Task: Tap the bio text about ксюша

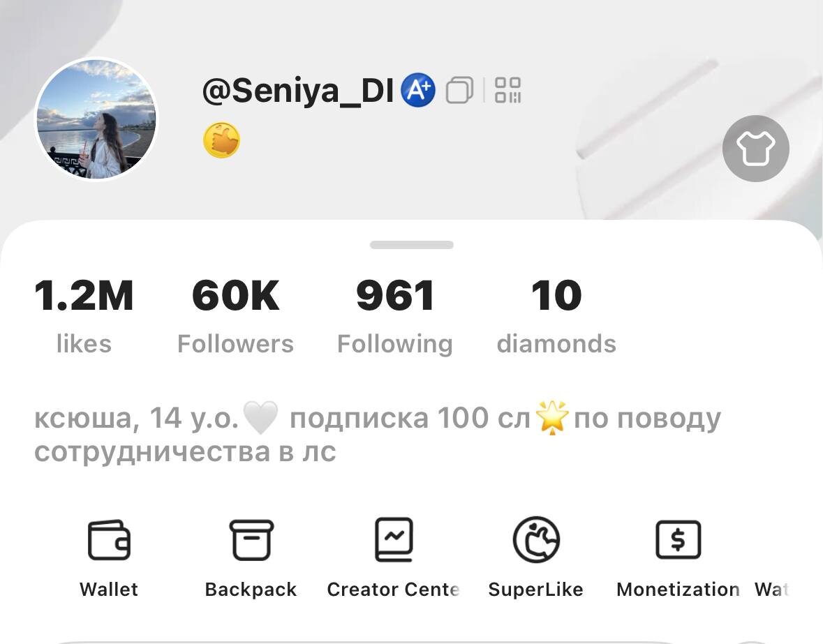Action: coord(378,435)
